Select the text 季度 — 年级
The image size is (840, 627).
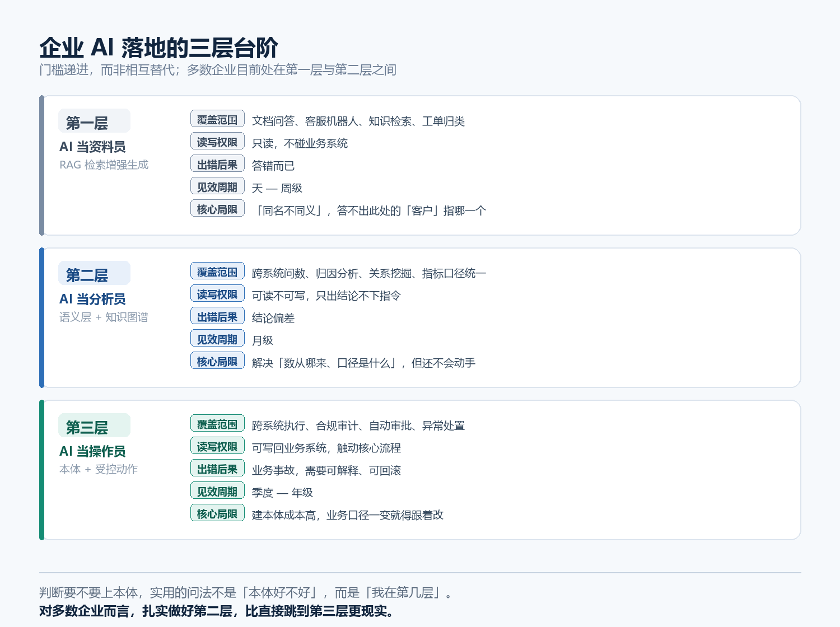(x=282, y=493)
